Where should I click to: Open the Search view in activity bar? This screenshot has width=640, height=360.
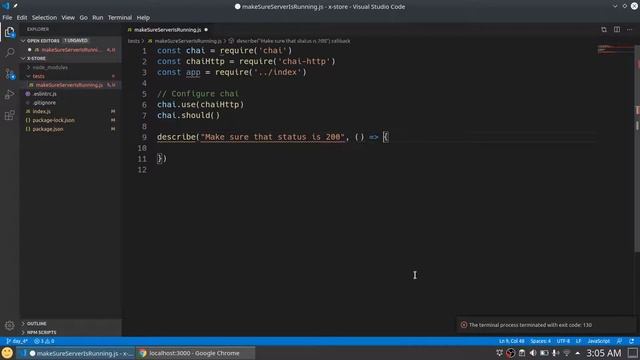10,53
